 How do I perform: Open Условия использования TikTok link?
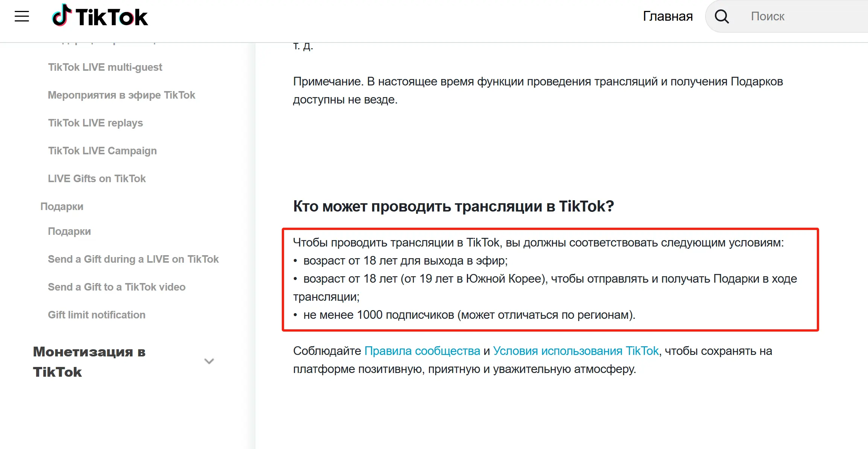coord(576,351)
